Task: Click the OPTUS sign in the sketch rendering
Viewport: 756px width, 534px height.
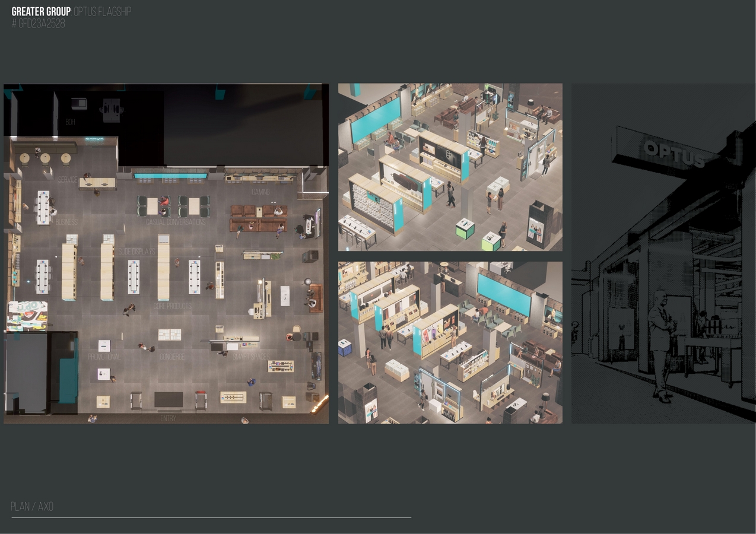Action: [x=674, y=153]
